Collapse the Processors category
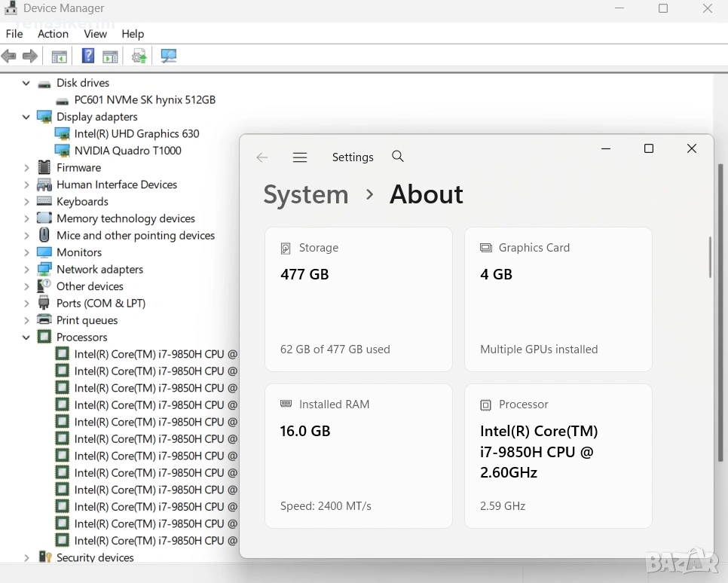 click(x=26, y=337)
